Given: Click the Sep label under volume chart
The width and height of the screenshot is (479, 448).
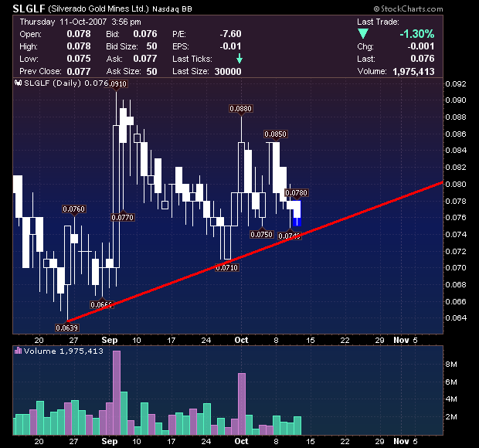Looking at the screenshot, I should pos(110,441).
